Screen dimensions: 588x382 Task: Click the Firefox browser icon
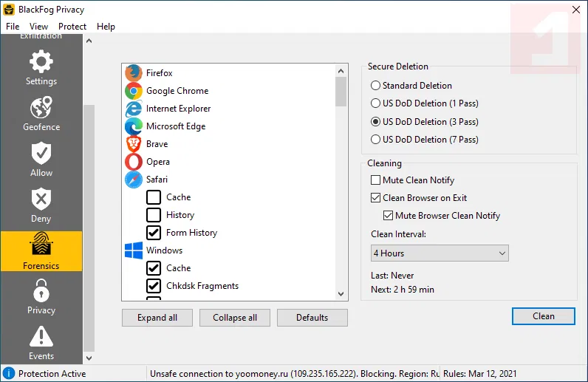[134, 73]
